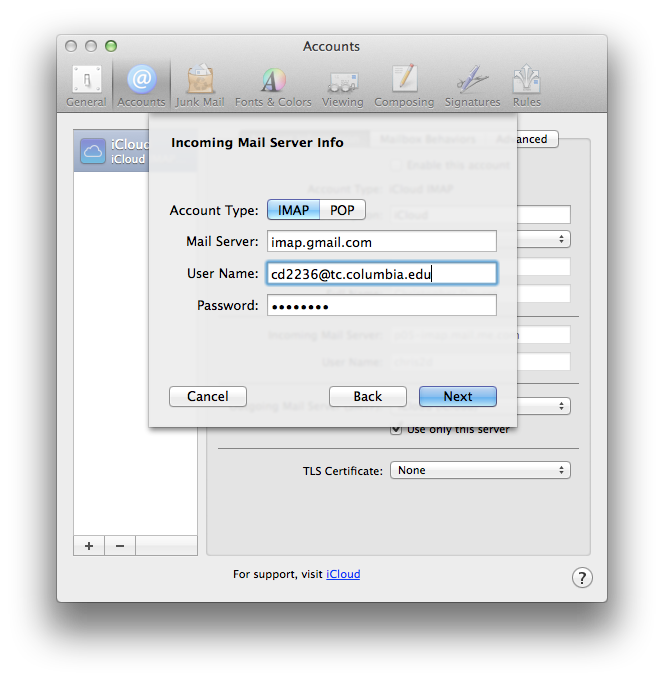The width and height of the screenshot is (664, 681).
Task: Select the Accounts toolbar icon
Action: pyautogui.click(x=142, y=86)
